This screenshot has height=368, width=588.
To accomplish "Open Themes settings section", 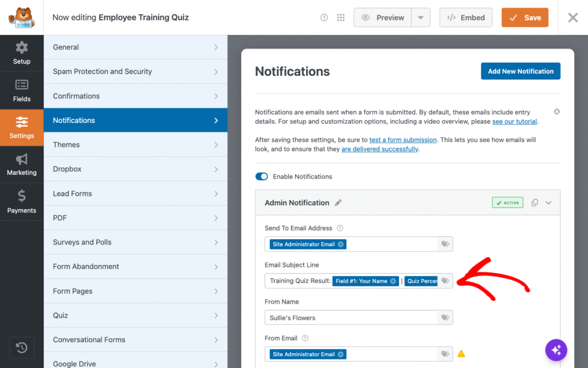I will point(136,144).
